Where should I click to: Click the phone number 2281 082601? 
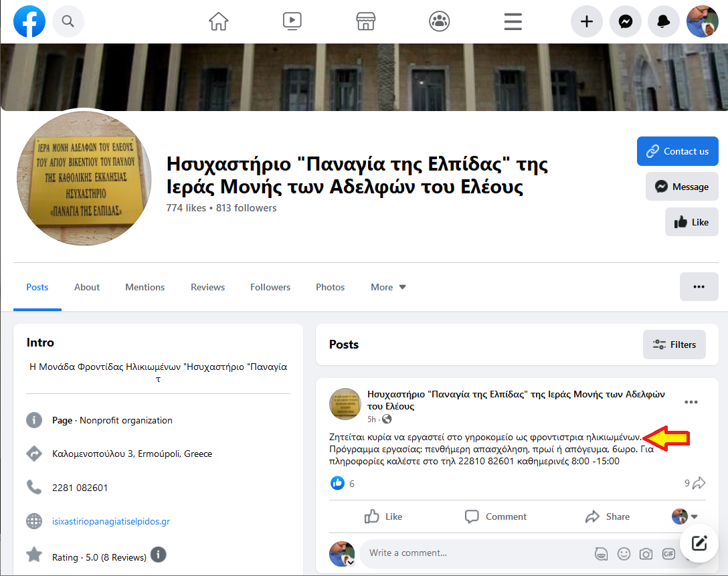tap(80, 488)
